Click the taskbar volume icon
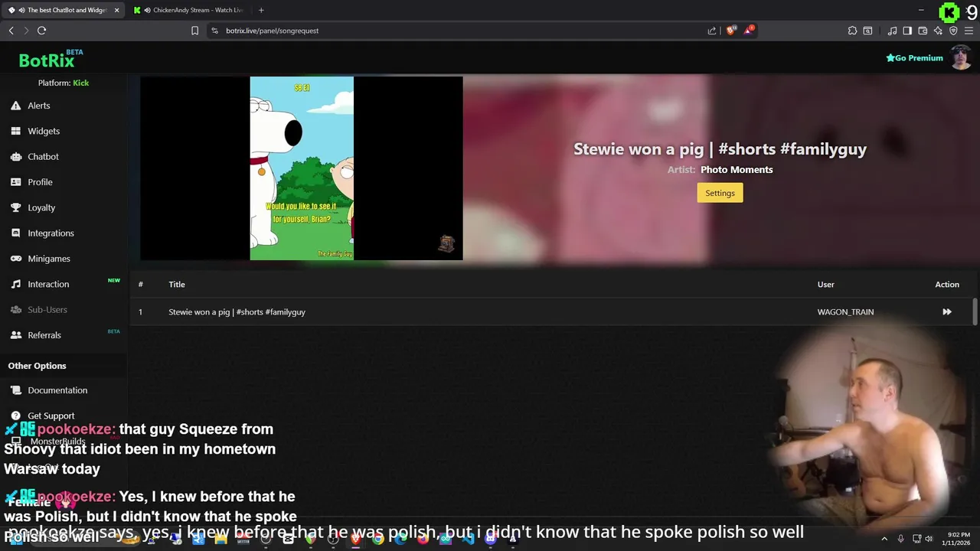The image size is (980, 551). 929,539
